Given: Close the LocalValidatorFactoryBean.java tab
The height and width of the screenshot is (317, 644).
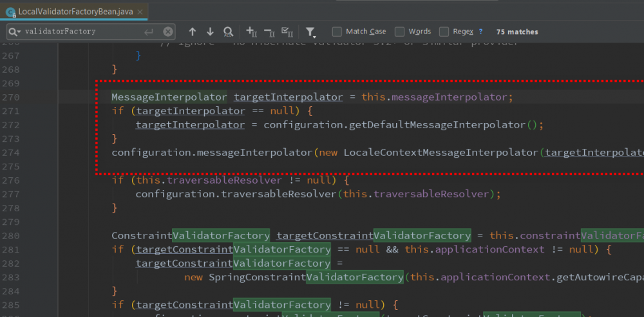Looking at the screenshot, I should click(141, 11).
